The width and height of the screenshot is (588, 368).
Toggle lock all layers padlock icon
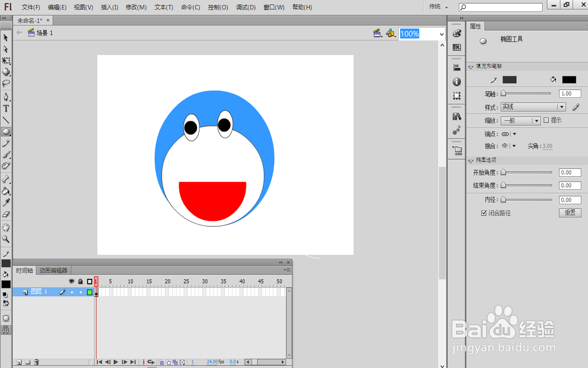80,281
